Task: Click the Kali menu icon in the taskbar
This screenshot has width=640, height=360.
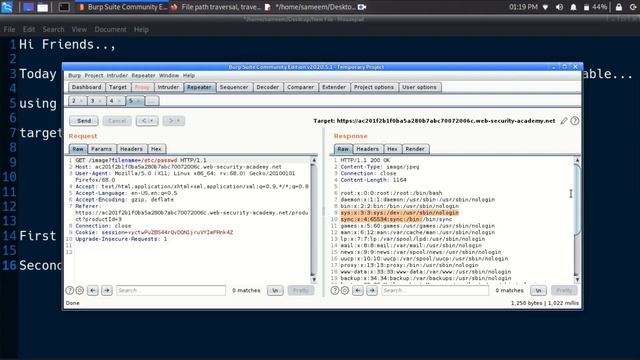Action: click(7, 7)
